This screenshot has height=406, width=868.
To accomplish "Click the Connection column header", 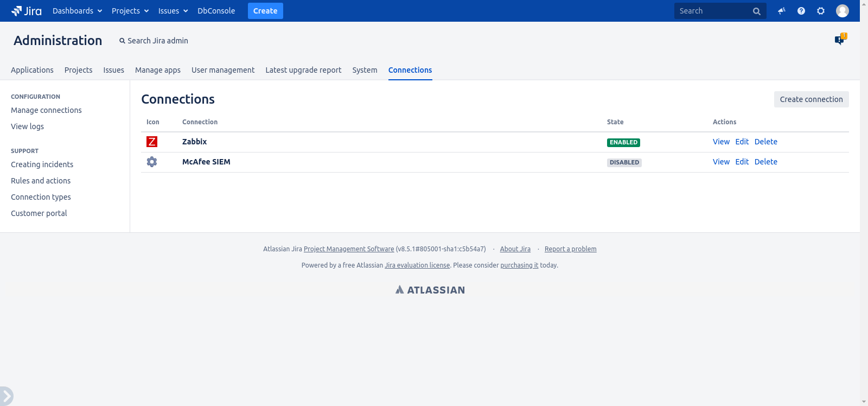I will (200, 122).
